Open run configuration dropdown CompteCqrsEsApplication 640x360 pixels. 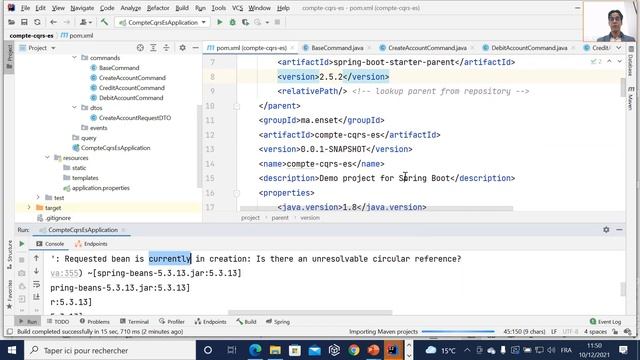point(162,22)
